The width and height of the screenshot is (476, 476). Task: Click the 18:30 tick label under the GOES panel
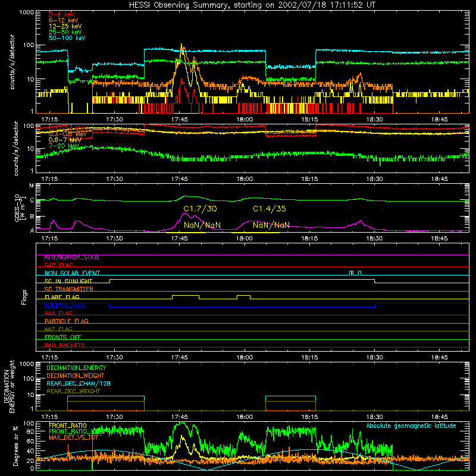374,239
